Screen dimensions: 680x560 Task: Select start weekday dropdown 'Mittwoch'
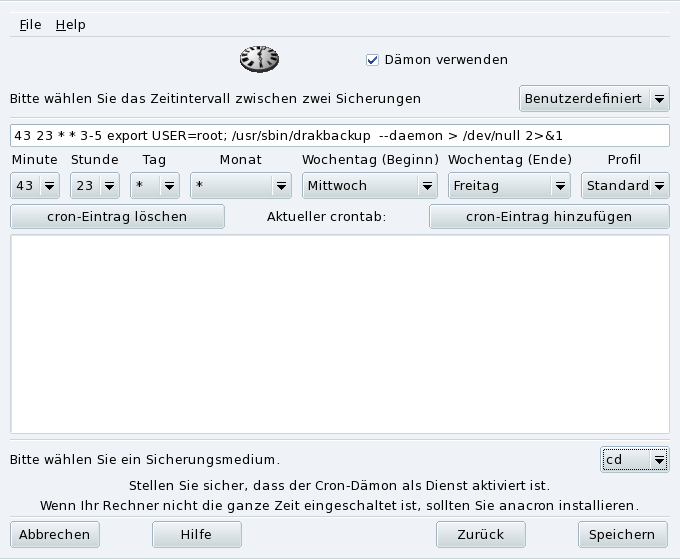370,186
